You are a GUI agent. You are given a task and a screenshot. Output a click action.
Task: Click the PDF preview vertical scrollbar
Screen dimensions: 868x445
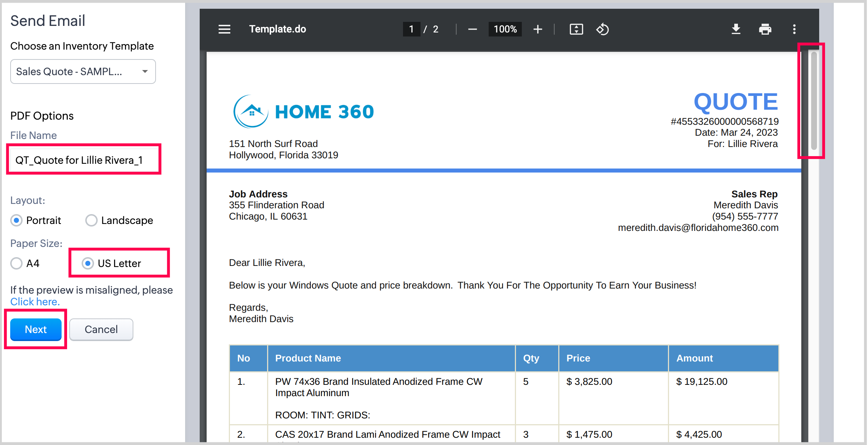(x=813, y=101)
